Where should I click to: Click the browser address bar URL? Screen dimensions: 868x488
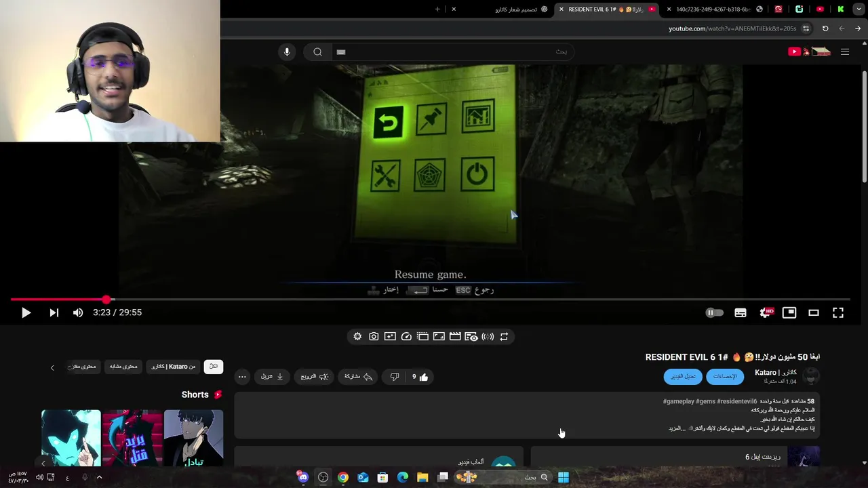click(732, 28)
